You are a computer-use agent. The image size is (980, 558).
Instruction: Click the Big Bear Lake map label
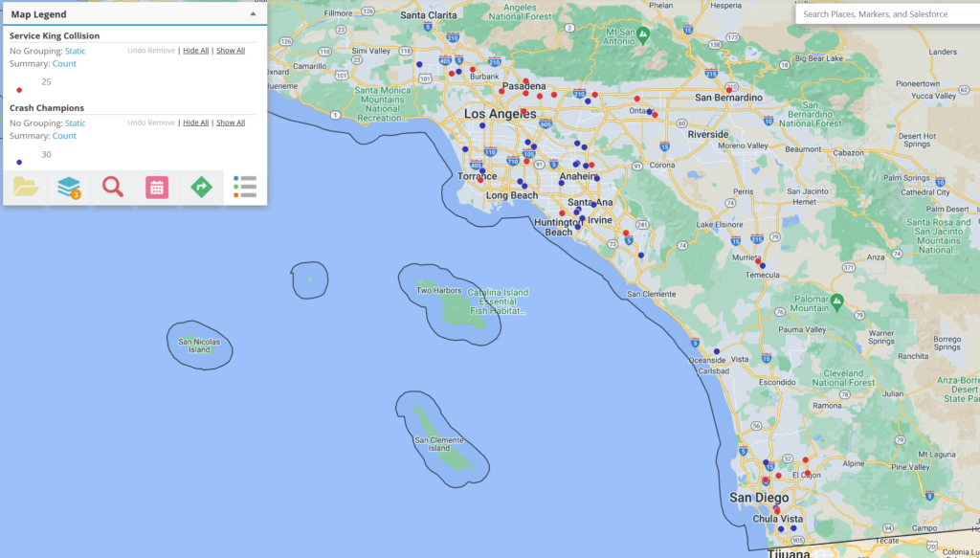pyautogui.click(x=817, y=58)
